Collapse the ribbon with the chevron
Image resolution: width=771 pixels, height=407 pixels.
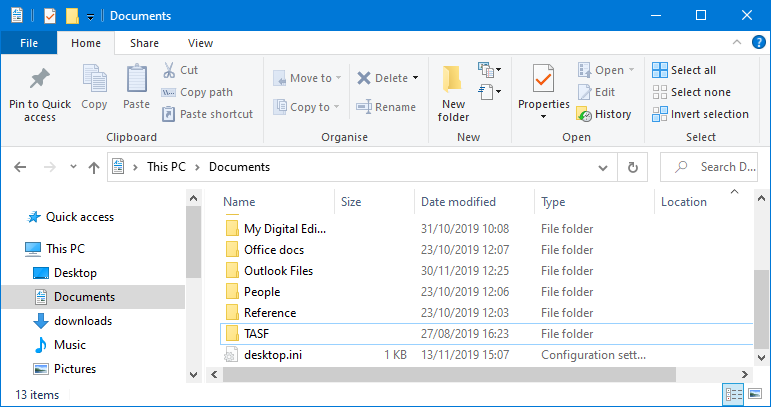tap(735, 43)
